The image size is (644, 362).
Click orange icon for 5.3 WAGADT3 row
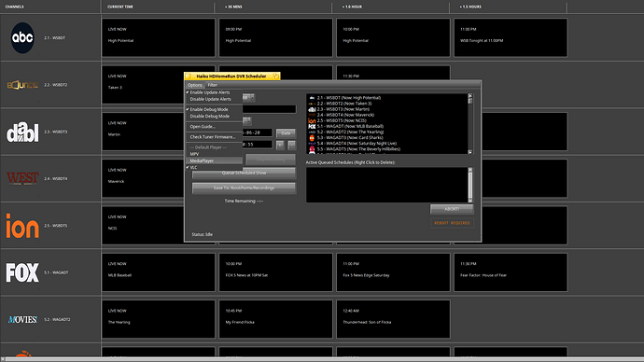312,138
